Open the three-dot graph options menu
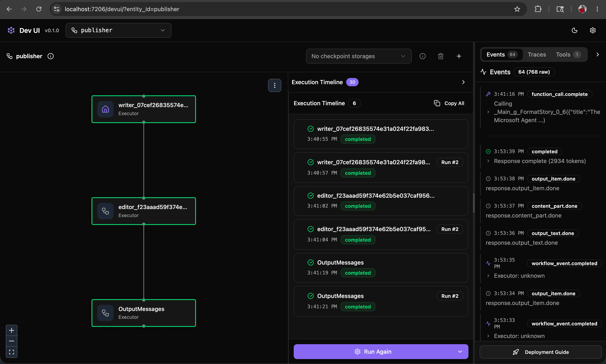 click(274, 85)
